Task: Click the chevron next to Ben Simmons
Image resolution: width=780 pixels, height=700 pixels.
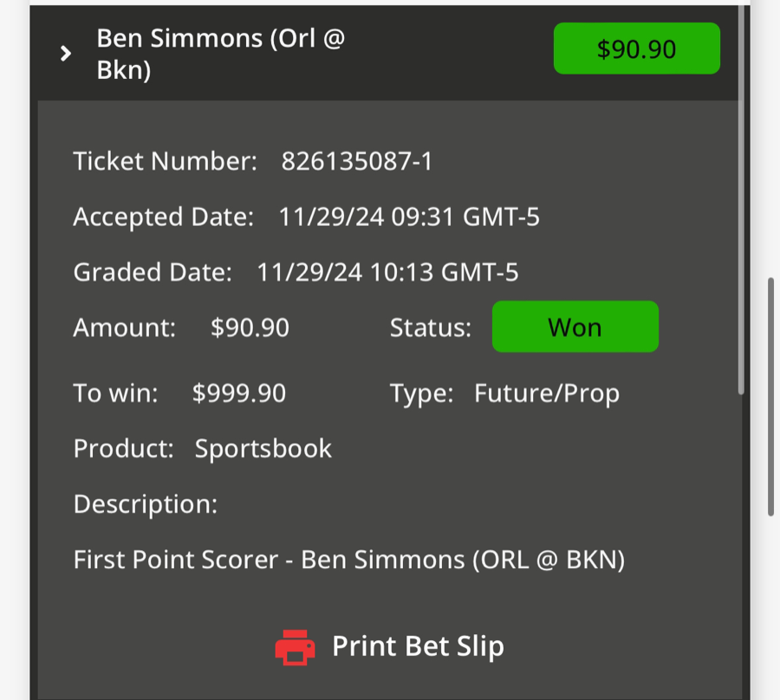Action: tap(65, 53)
